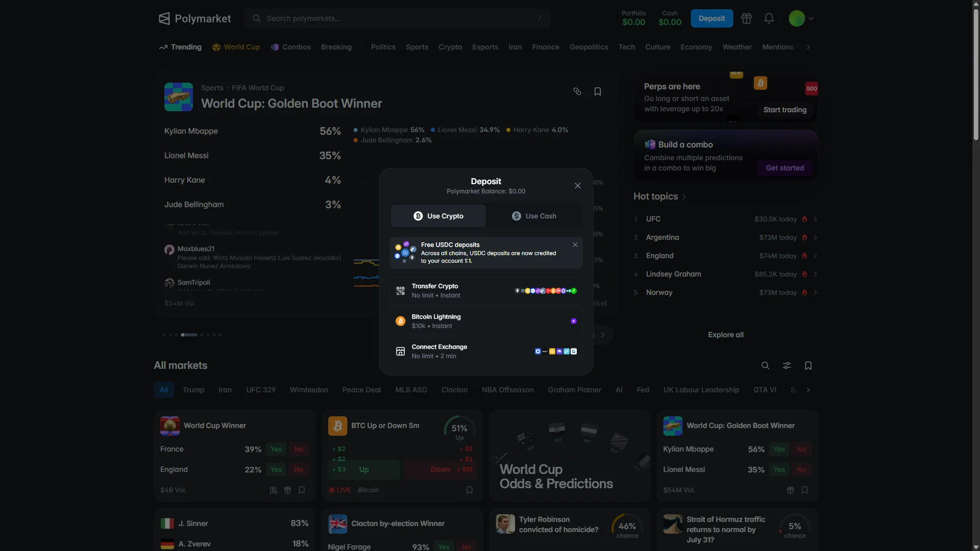Click Explore all hot topics
Screen dimensions: 980x551
pyautogui.click(x=725, y=335)
